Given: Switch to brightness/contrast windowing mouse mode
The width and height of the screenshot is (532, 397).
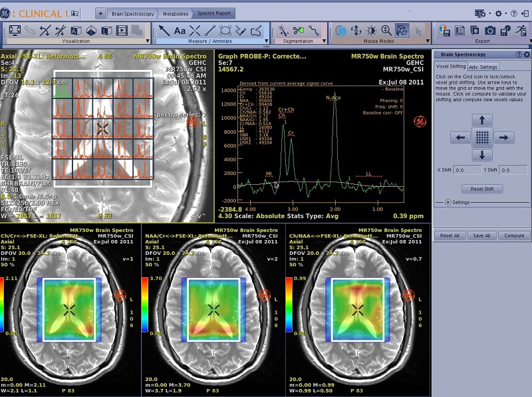Looking at the screenshot, I should [371, 31].
